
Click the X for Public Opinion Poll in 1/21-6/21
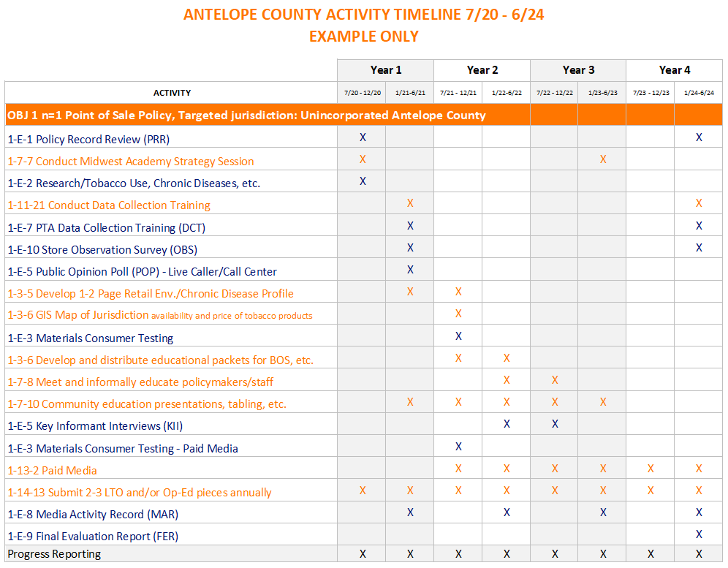[x=410, y=269]
